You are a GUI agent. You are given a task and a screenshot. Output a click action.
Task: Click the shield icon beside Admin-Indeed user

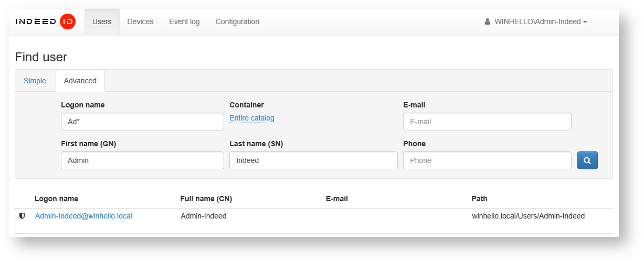pyautogui.click(x=22, y=216)
